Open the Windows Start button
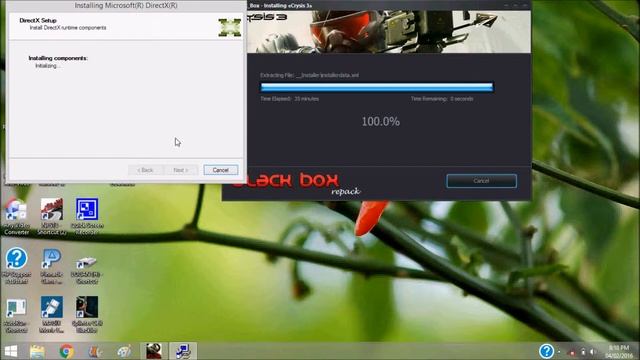The height and width of the screenshot is (360, 640). 11,351
